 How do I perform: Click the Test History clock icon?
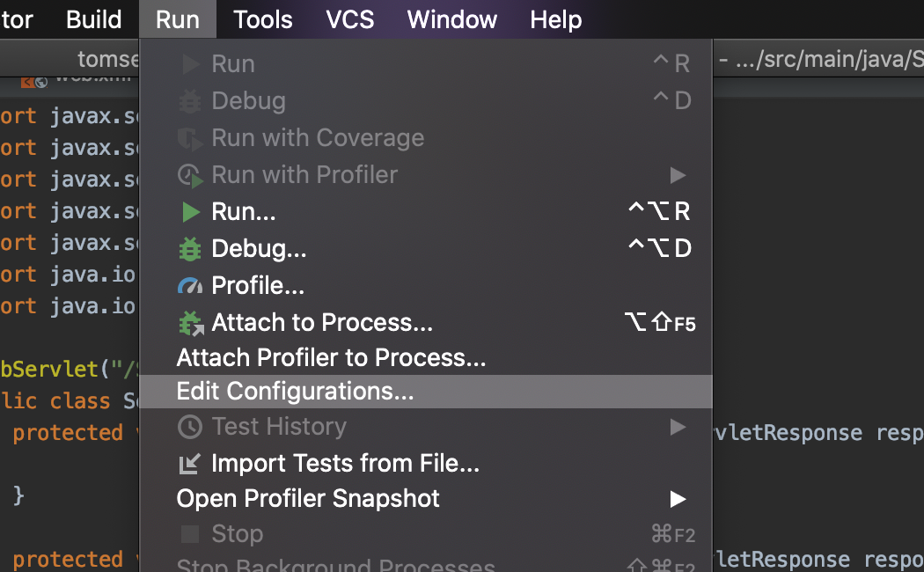pyautogui.click(x=190, y=427)
